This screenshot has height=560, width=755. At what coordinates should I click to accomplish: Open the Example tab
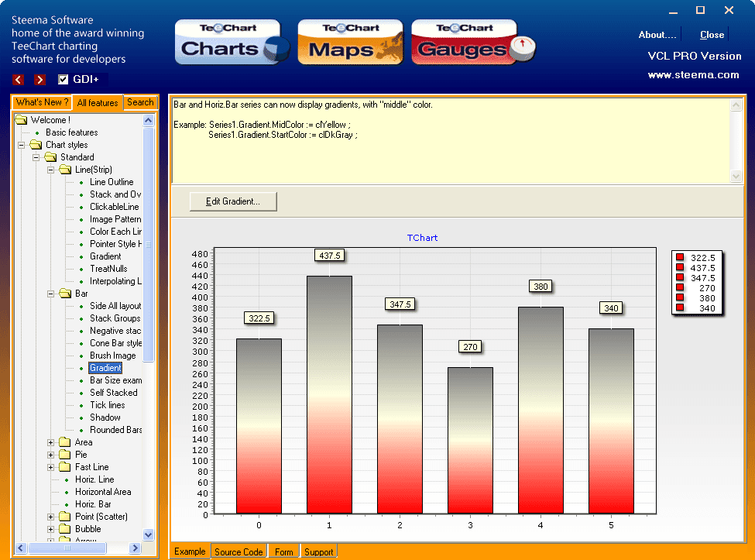click(x=190, y=551)
